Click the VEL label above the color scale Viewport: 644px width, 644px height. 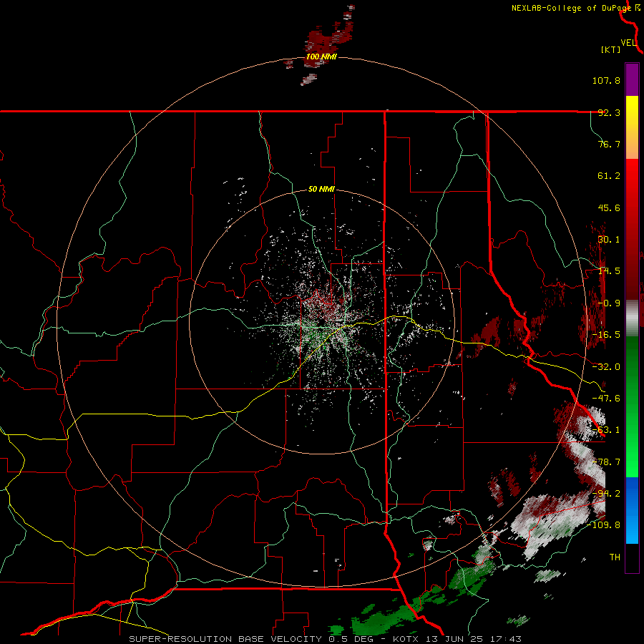[x=628, y=43]
